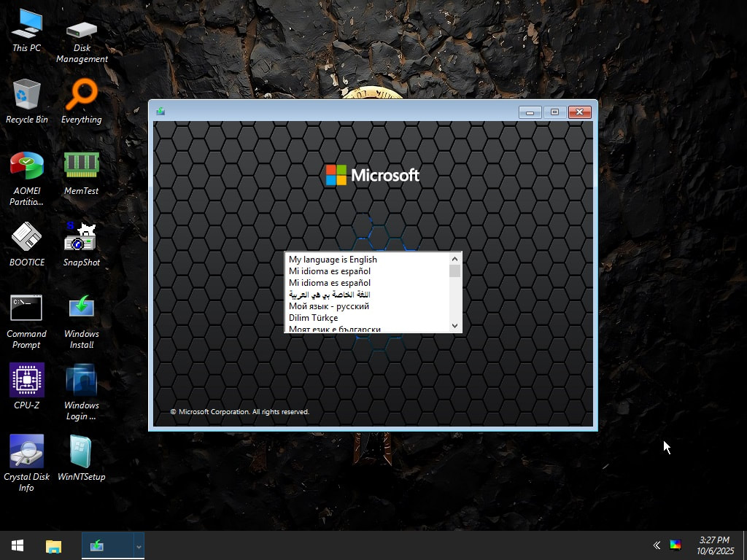Screen dimensions: 747x560
Task: Open Disk Management
Action: coord(81,31)
